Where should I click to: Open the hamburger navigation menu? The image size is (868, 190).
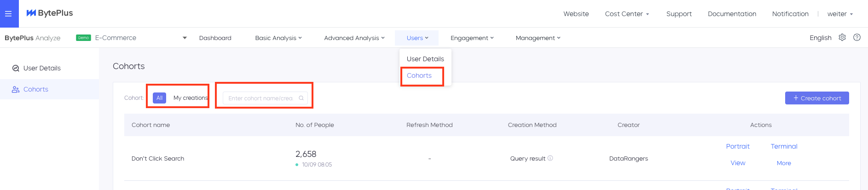point(8,14)
